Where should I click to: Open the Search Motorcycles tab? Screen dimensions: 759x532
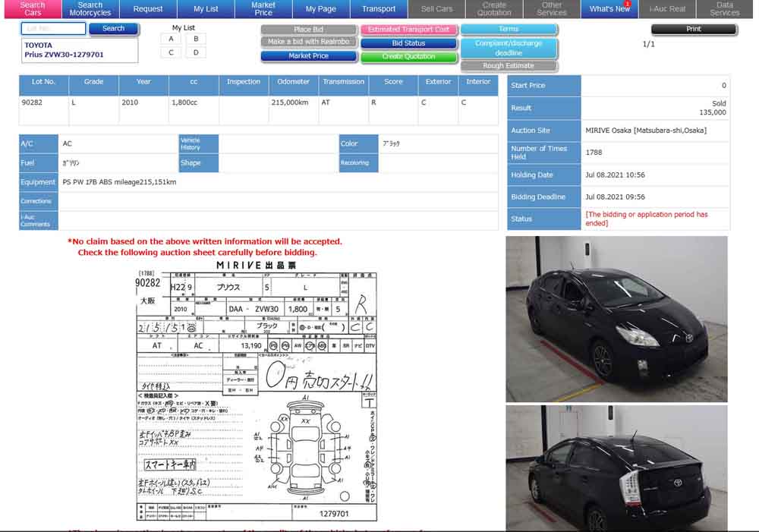90,8
